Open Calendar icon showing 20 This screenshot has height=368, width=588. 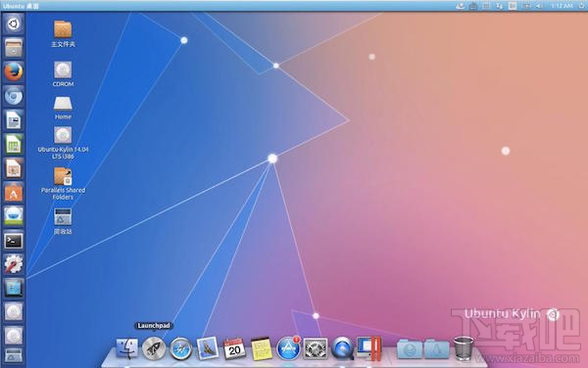[x=234, y=348]
